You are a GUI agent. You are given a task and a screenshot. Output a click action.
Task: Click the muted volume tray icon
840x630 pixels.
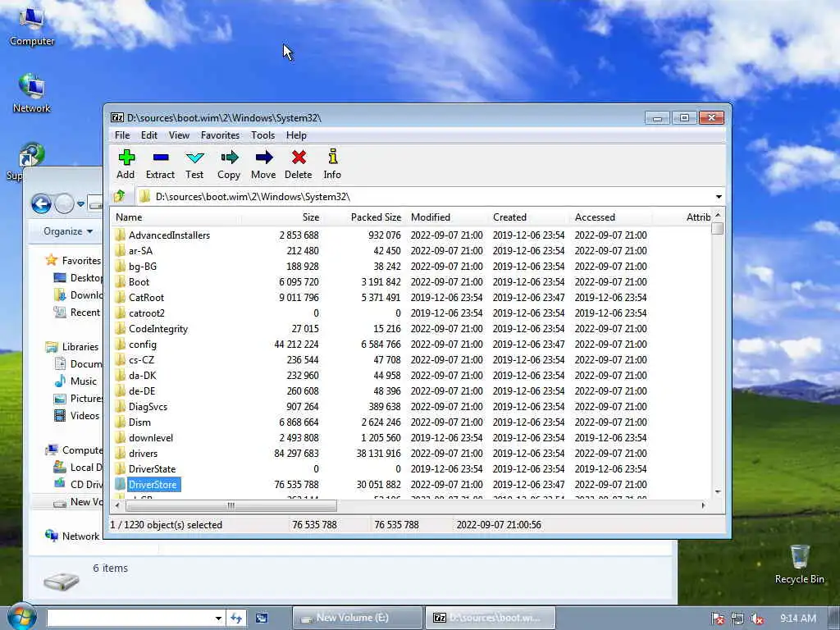coord(757,619)
